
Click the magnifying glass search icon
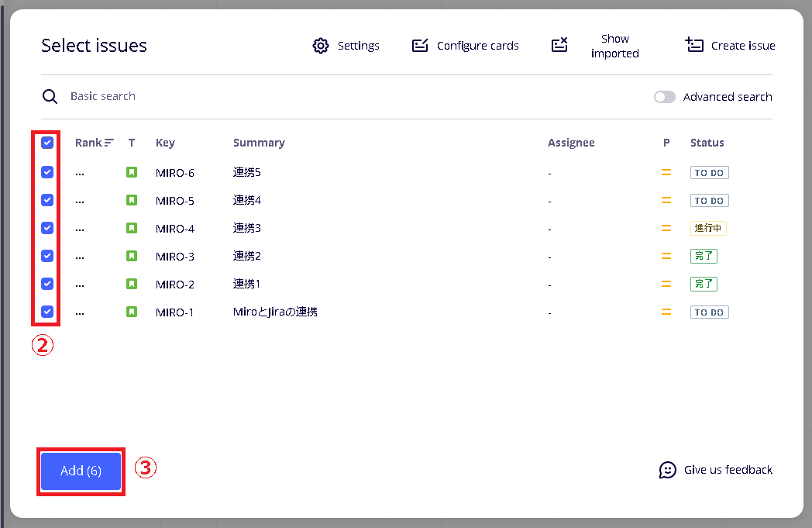[x=50, y=96]
